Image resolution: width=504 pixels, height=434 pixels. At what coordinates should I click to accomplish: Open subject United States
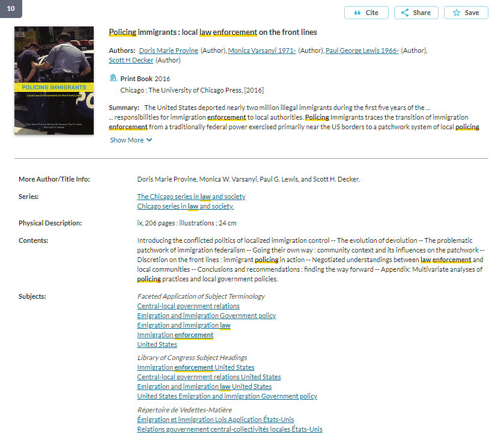[x=157, y=344]
